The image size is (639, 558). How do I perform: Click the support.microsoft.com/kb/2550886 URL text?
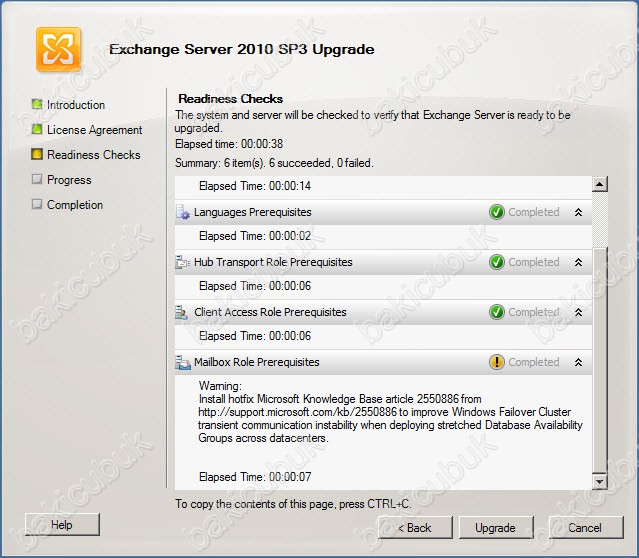[x=297, y=412]
